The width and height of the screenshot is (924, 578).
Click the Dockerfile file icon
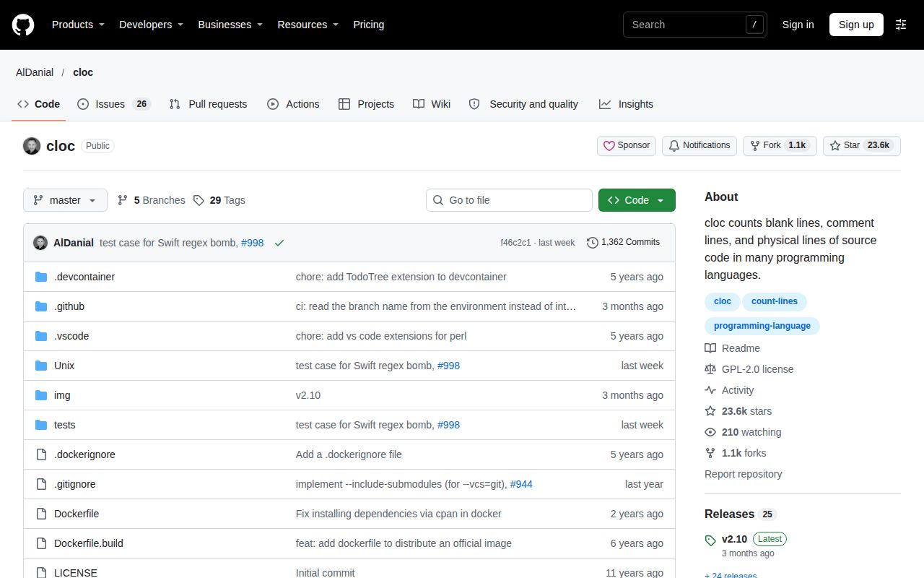[41, 514]
